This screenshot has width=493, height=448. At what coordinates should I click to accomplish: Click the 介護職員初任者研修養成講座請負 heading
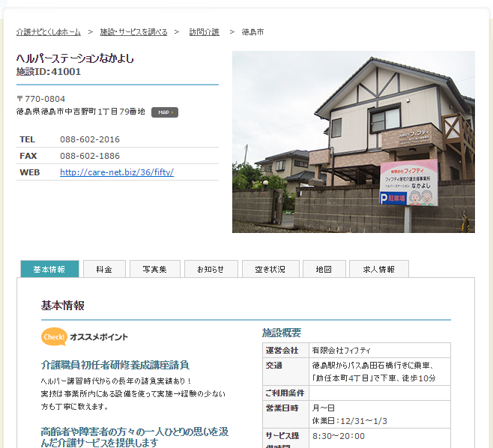click(x=115, y=365)
